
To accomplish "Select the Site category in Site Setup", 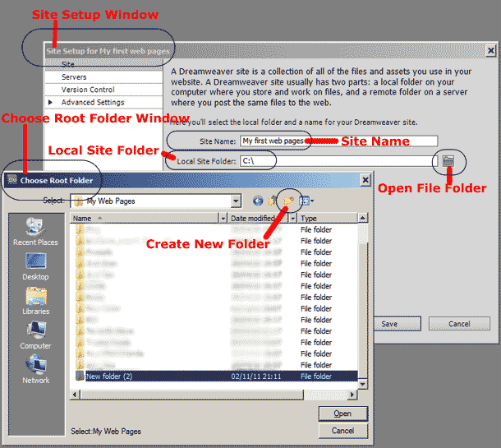I will pyautogui.click(x=103, y=64).
